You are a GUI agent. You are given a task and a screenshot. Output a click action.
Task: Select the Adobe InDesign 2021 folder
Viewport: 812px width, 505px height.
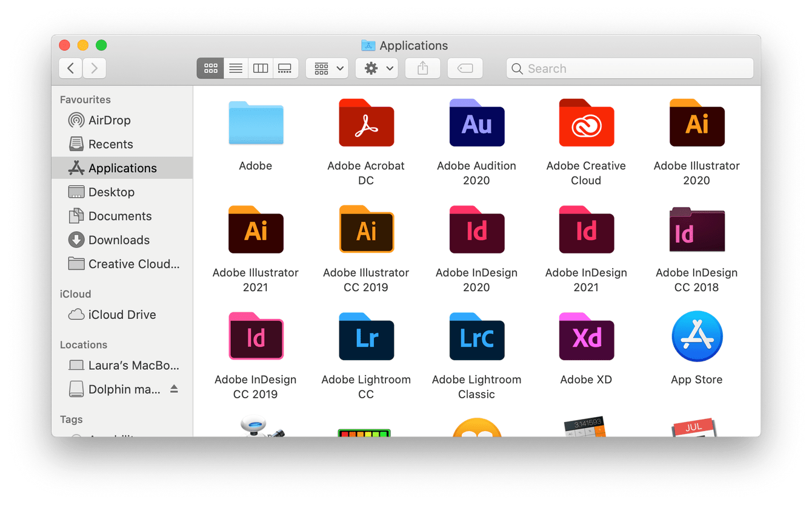click(x=586, y=230)
